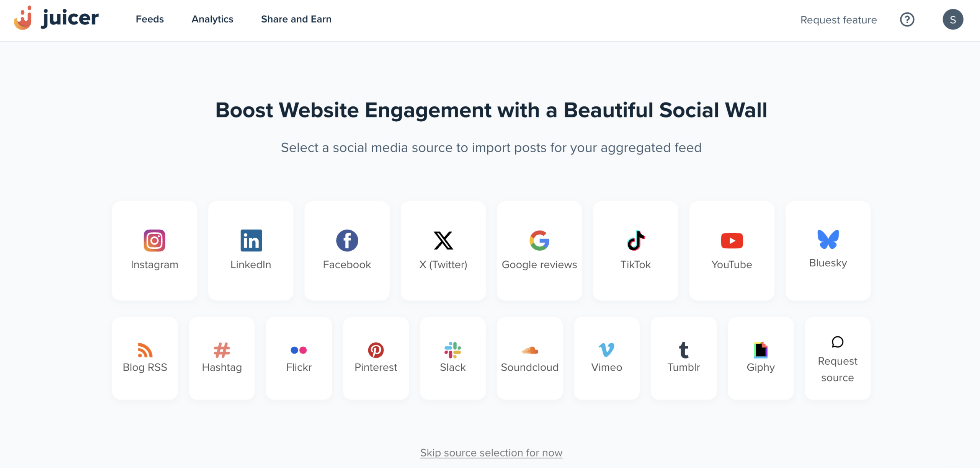Pick the Bluesky butterfly icon
This screenshot has height=468, width=980.
828,239
